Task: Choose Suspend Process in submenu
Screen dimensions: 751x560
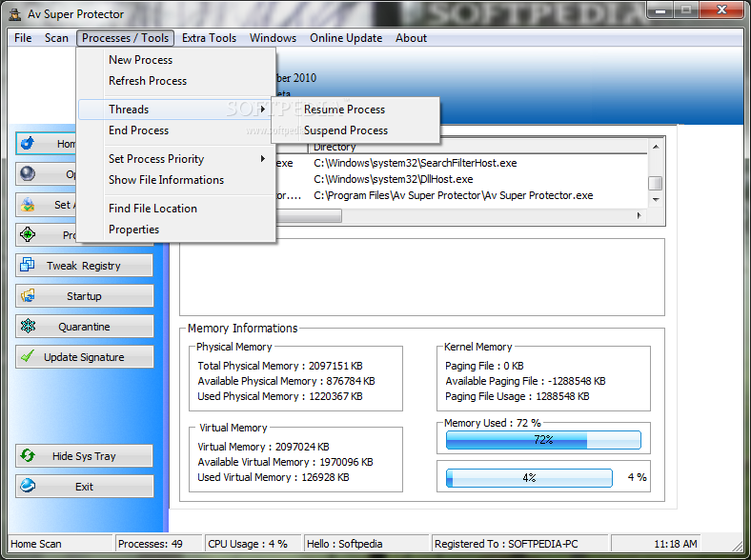Action: [x=355, y=130]
